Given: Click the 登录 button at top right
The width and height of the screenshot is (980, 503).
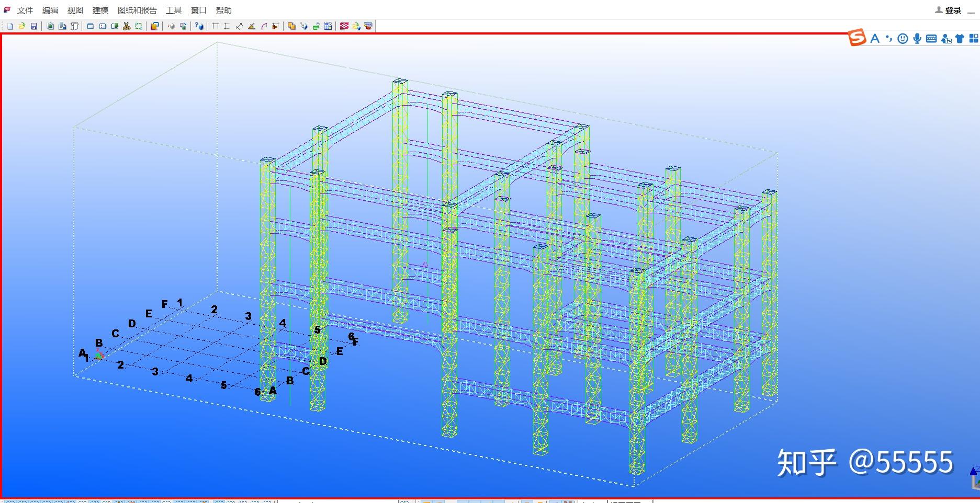Looking at the screenshot, I should [954, 9].
